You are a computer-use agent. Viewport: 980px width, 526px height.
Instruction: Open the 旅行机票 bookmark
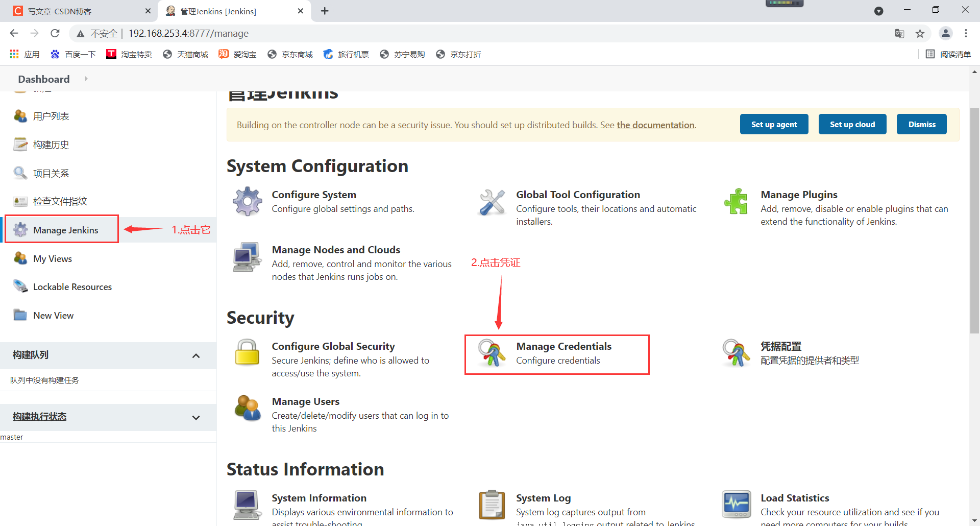click(x=346, y=54)
